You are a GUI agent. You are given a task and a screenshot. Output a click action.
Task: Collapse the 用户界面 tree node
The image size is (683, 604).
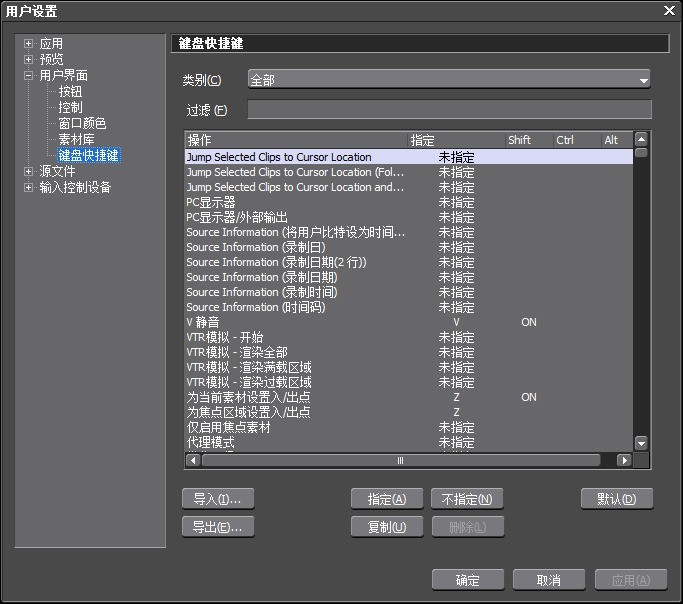[x=29, y=76]
